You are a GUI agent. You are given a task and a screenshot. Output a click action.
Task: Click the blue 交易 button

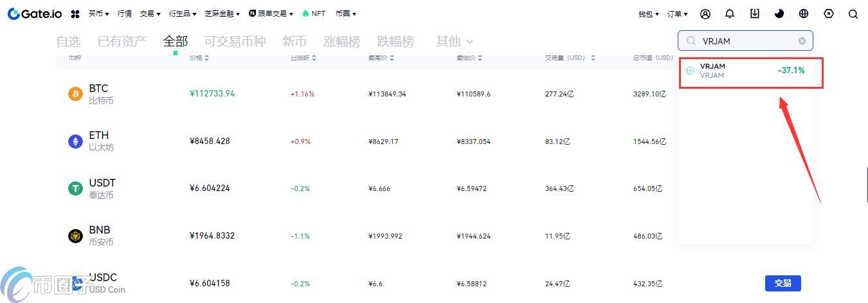click(782, 283)
